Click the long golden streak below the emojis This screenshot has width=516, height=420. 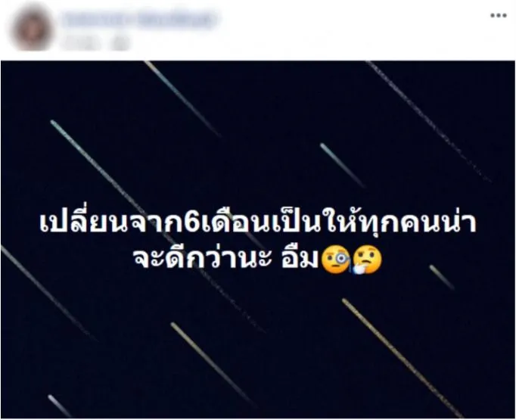click(x=402, y=357)
